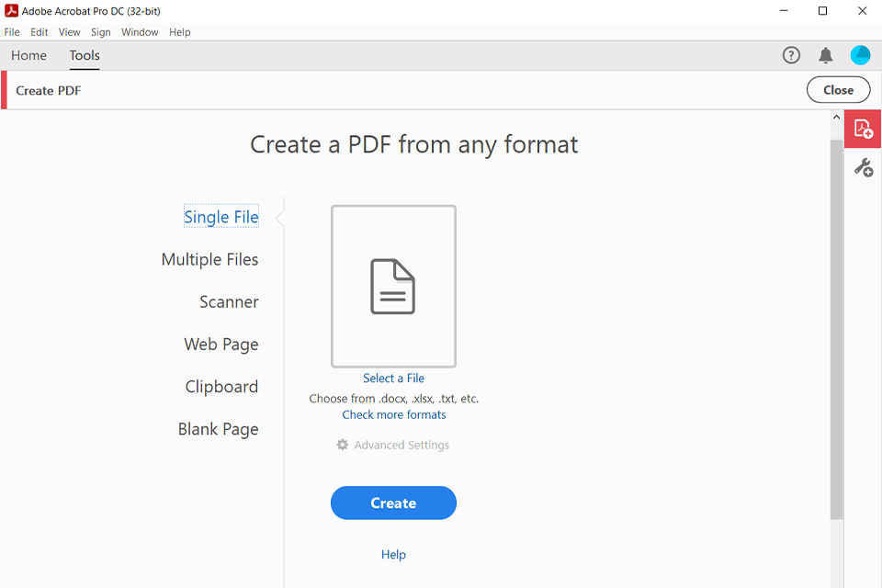882x588 pixels.
Task: Click the account avatar icon
Action: pos(860,55)
